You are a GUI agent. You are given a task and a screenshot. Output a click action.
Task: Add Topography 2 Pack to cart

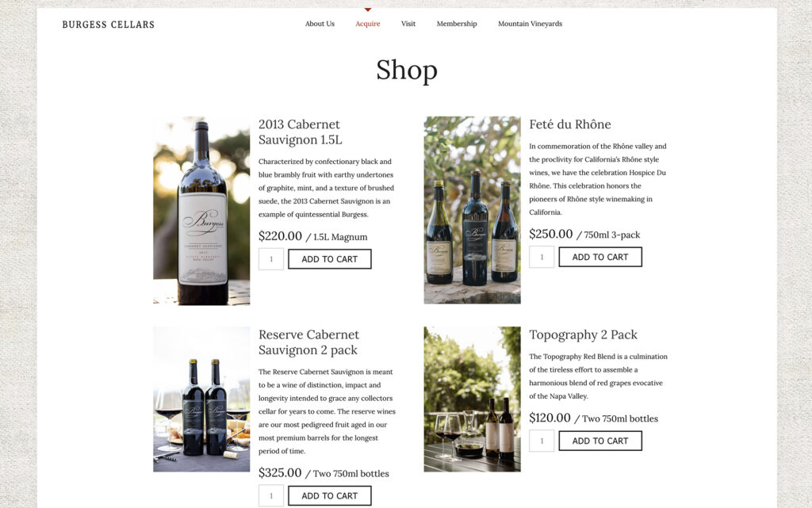[600, 441]
